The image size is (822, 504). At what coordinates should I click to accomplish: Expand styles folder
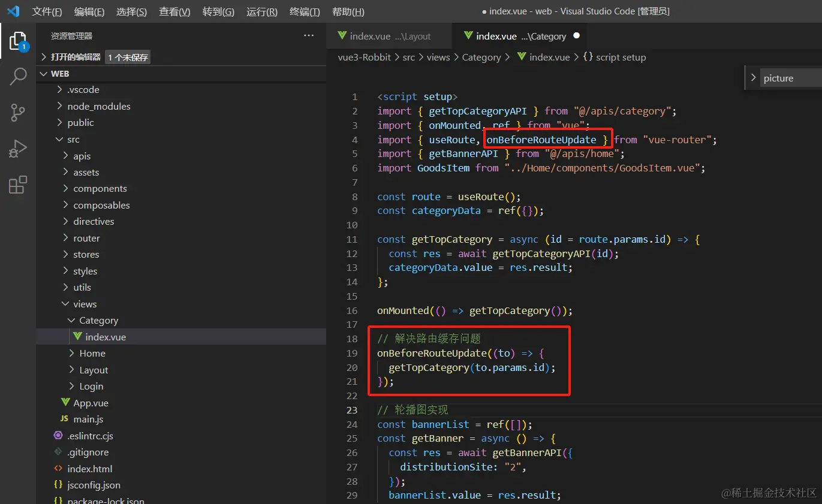[181, 271]
